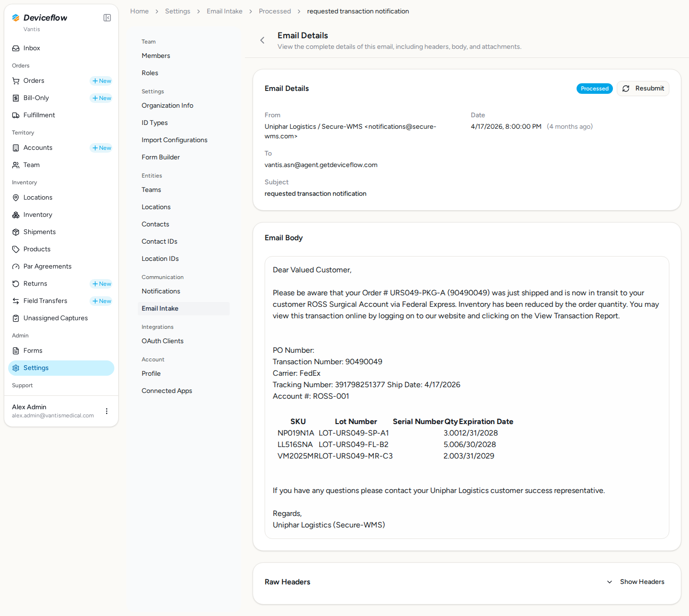Click the Locations pin icon

tap(16, 198)
